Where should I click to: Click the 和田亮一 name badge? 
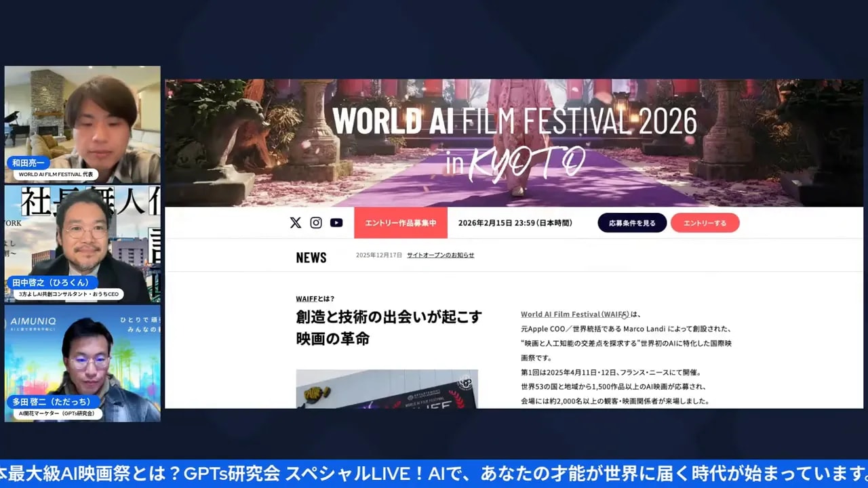[30, 161]
